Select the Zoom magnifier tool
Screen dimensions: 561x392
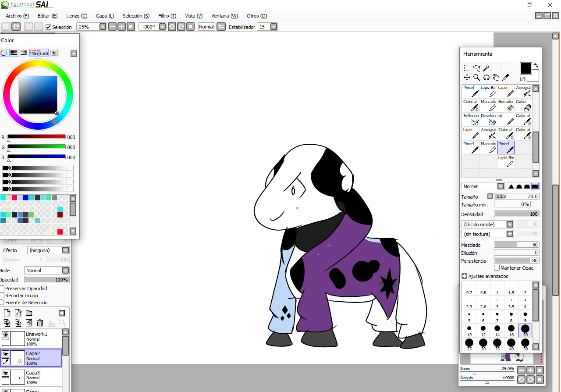click(x=476, y=77)
